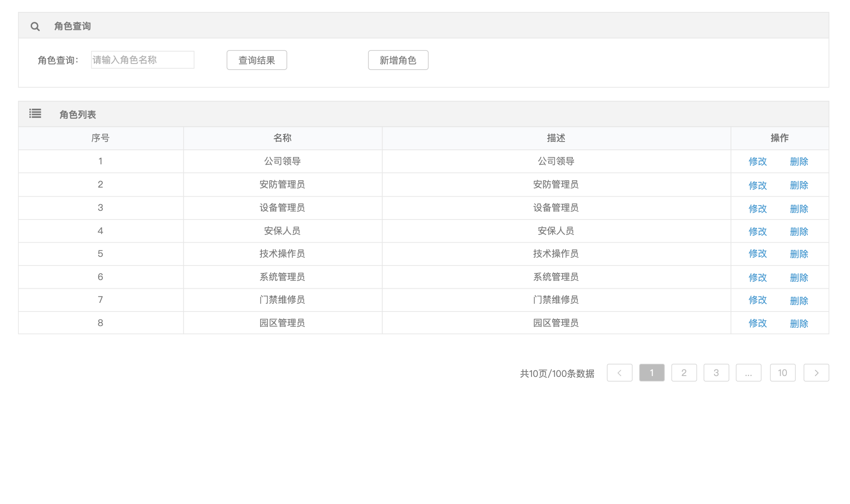
Task: Edit the 安保人员 role
Action: (x=757, y=232)
